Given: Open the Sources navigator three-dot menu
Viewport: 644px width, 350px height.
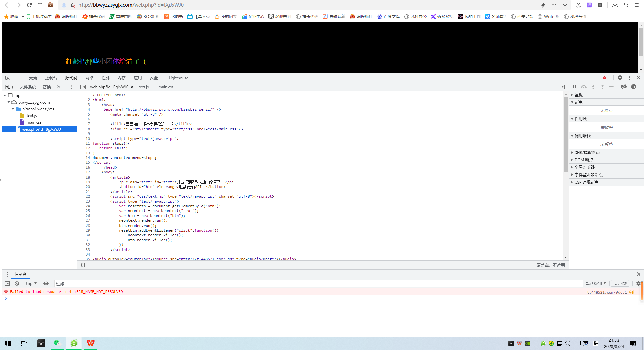Looking at the screenshot, I should point(72,87).
